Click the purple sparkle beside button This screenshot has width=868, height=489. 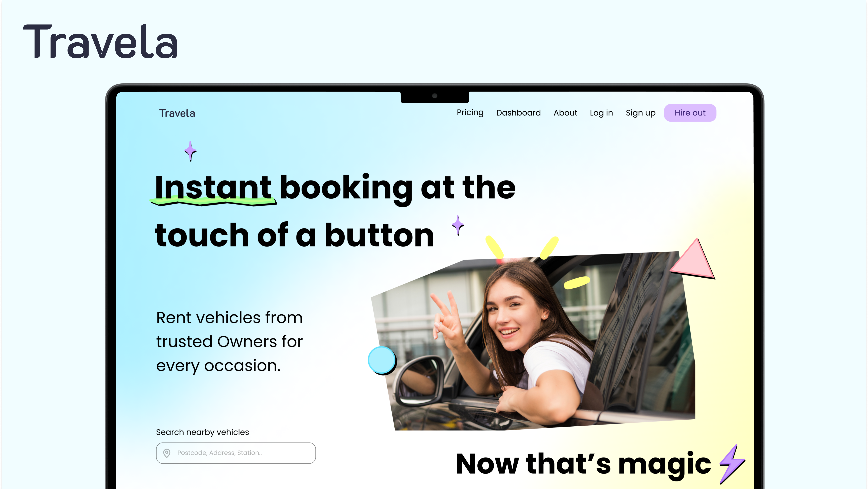[x=458, y=225]
